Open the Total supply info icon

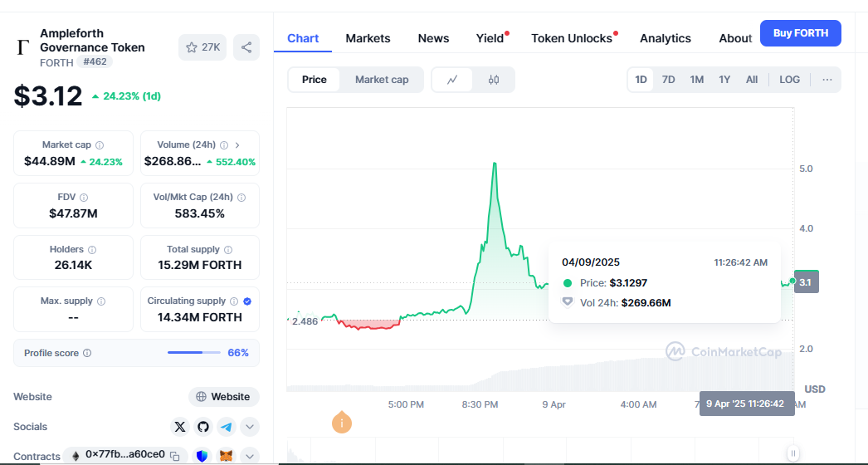pyautogui.click(x=228, y=250)
